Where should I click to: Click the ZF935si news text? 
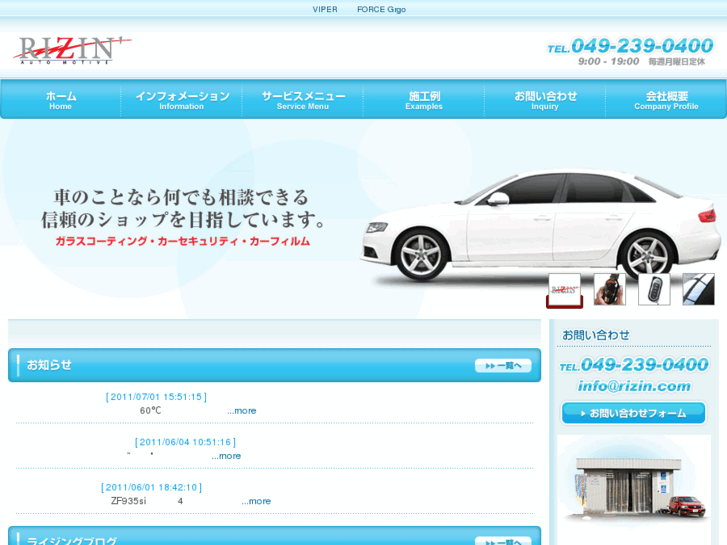pyautogui.click(x=128, y=501)
